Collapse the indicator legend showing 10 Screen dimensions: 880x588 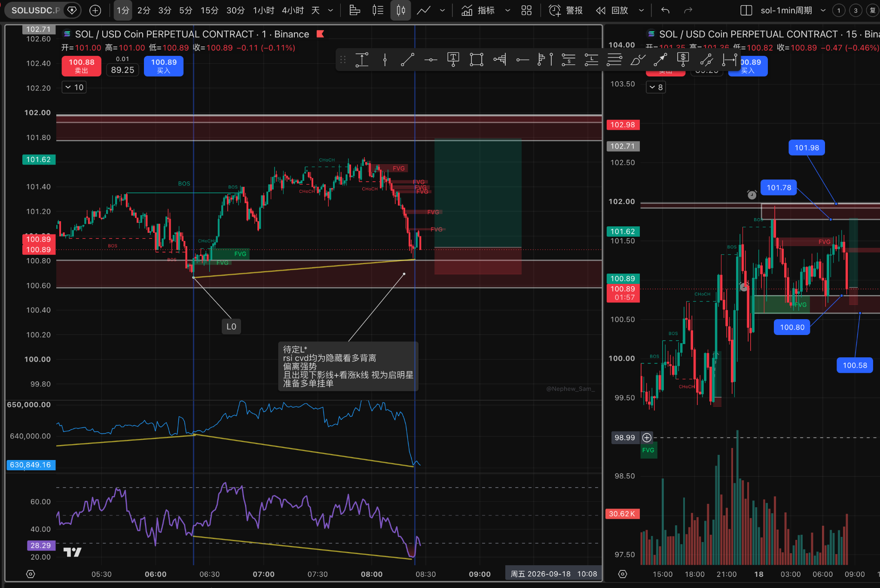[74, 87]
